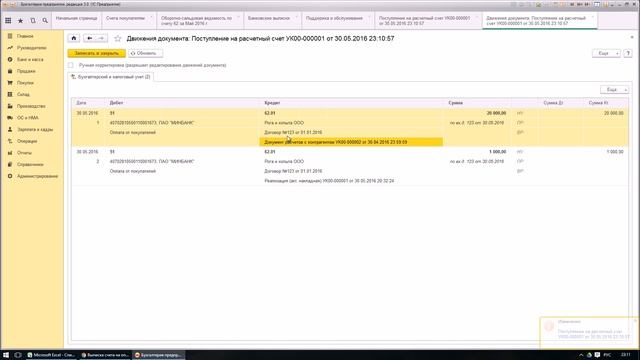Enable the Ручная корректировка checkbox
This screenshot has height=360, width=640.
pyautogui.click(x=71, y=65)
